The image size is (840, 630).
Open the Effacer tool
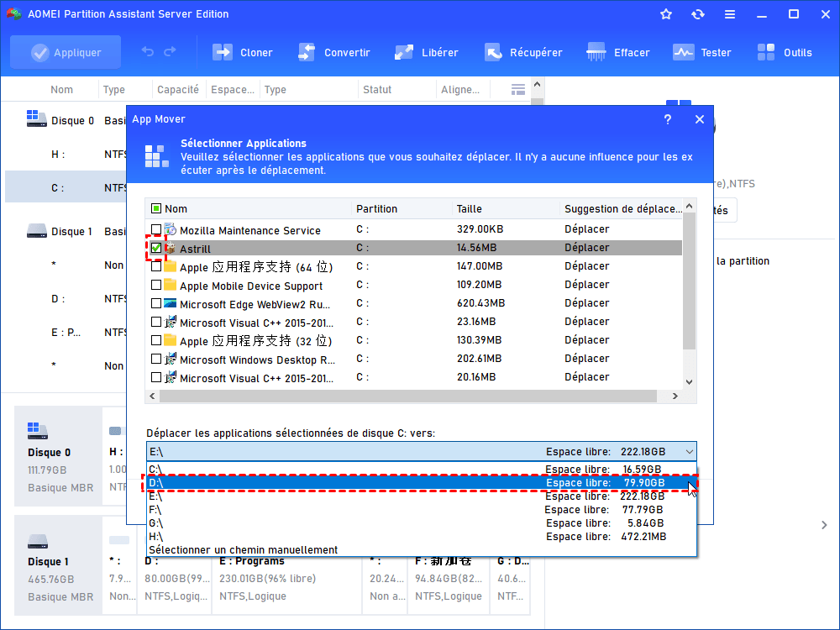pos(618,52)
